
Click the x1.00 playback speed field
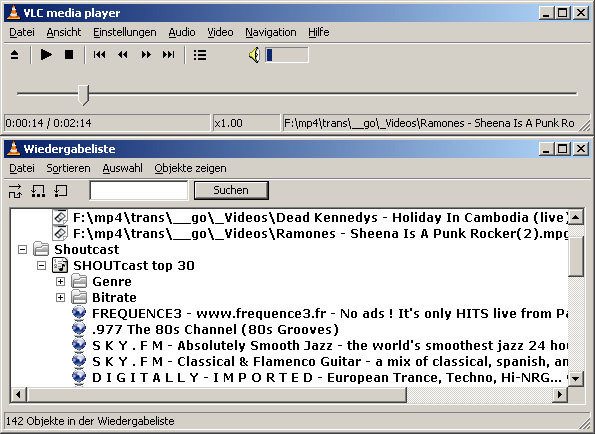(246, 123)
